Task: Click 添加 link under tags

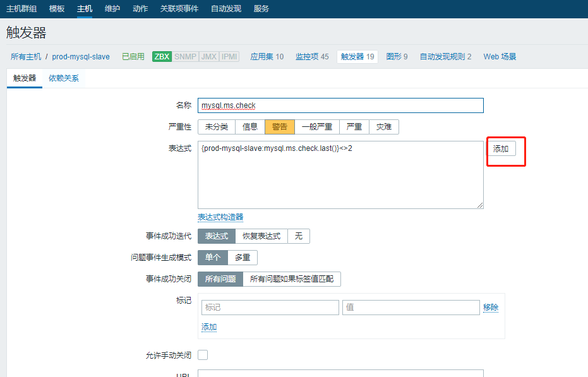Action: (209, 327)
